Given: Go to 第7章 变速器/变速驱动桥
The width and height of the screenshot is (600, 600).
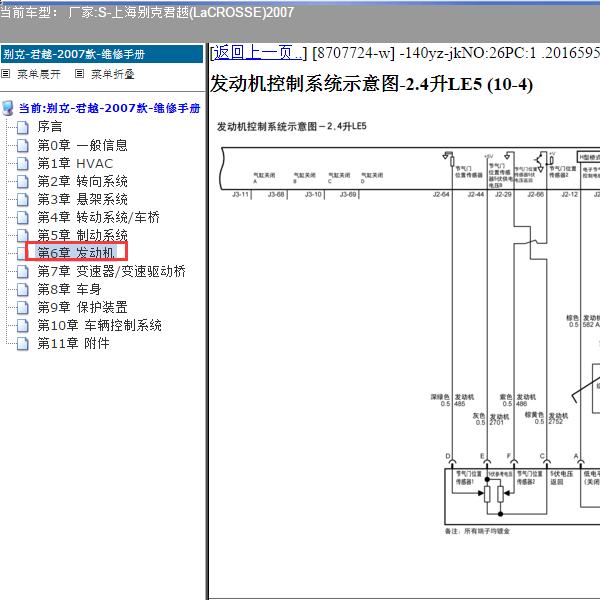Looking at the screenshot, I should click(x=111, y=271).
